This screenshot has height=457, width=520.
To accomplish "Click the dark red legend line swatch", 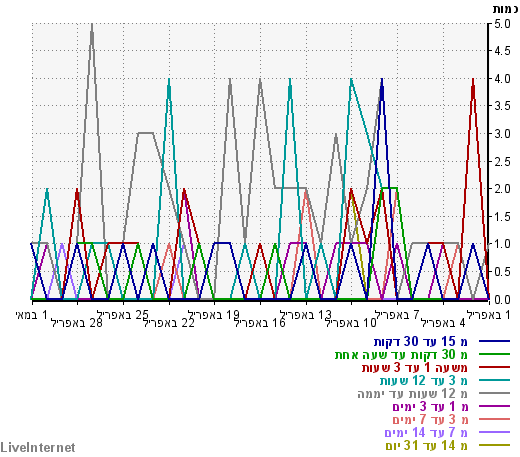I will pos(495,367).
